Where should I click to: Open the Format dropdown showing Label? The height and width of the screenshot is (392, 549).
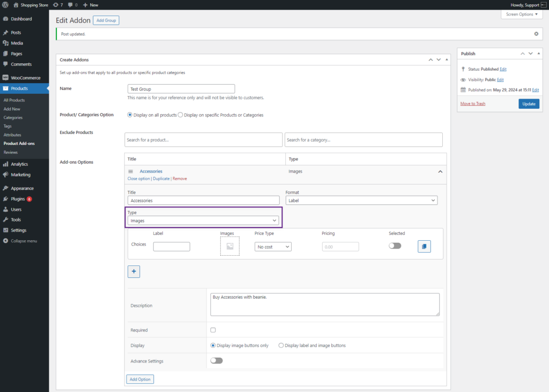click(361, 201)
